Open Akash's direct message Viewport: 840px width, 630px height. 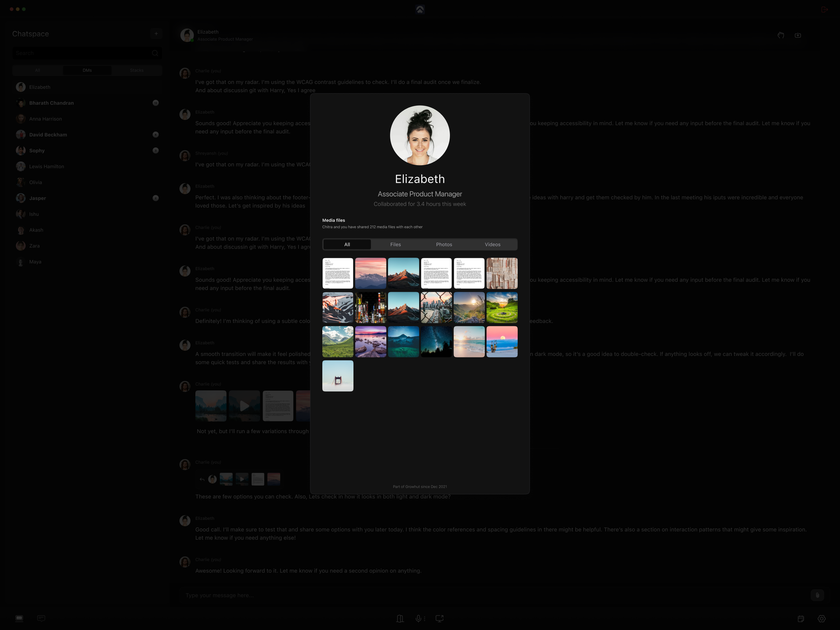[87, 230]
